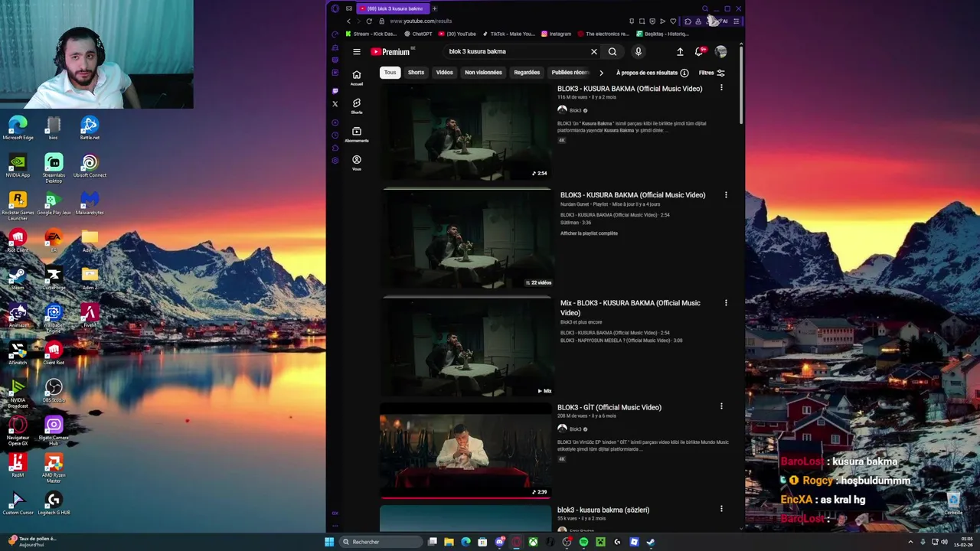Open options for first KUSURA BAKMA video
The height and width of the screenshot is (551, 980).
click(721, 88)
